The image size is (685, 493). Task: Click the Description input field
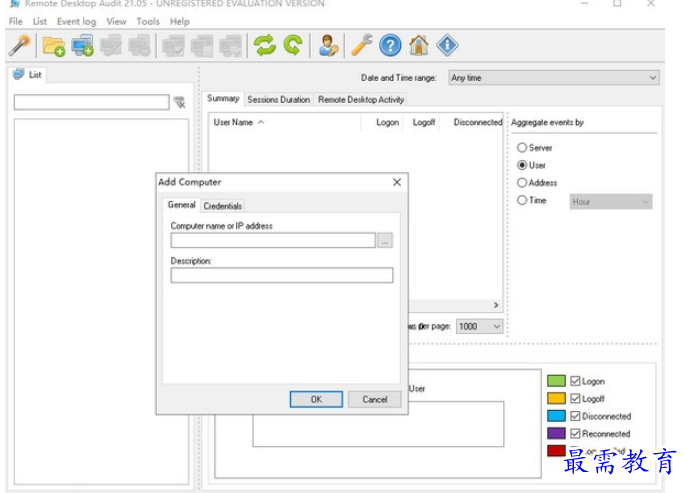click(282, 275)
